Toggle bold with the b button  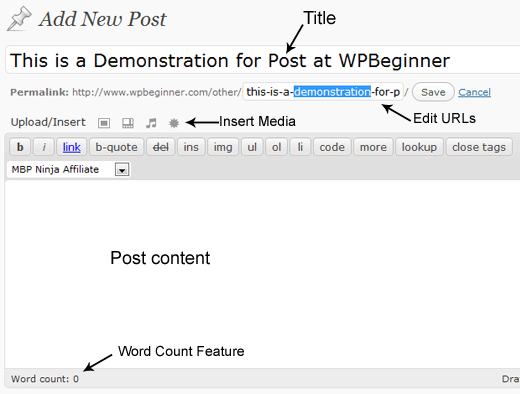point(20,147)
